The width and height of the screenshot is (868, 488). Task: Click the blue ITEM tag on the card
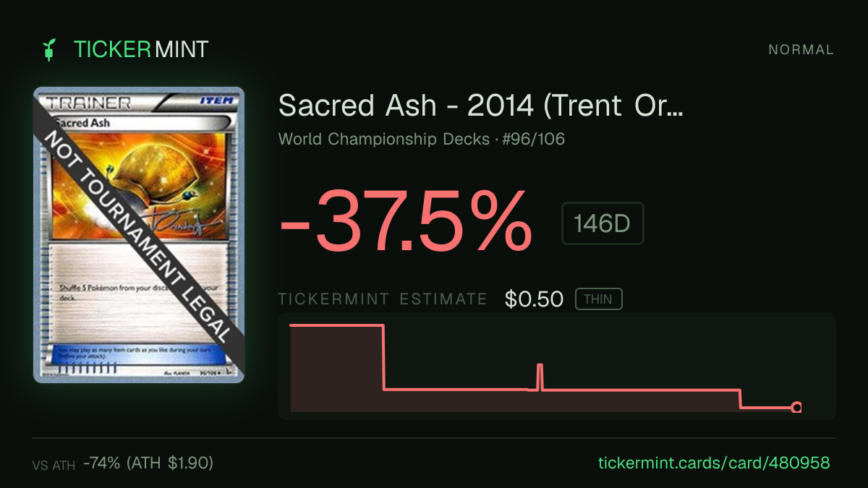click(217, 101)
